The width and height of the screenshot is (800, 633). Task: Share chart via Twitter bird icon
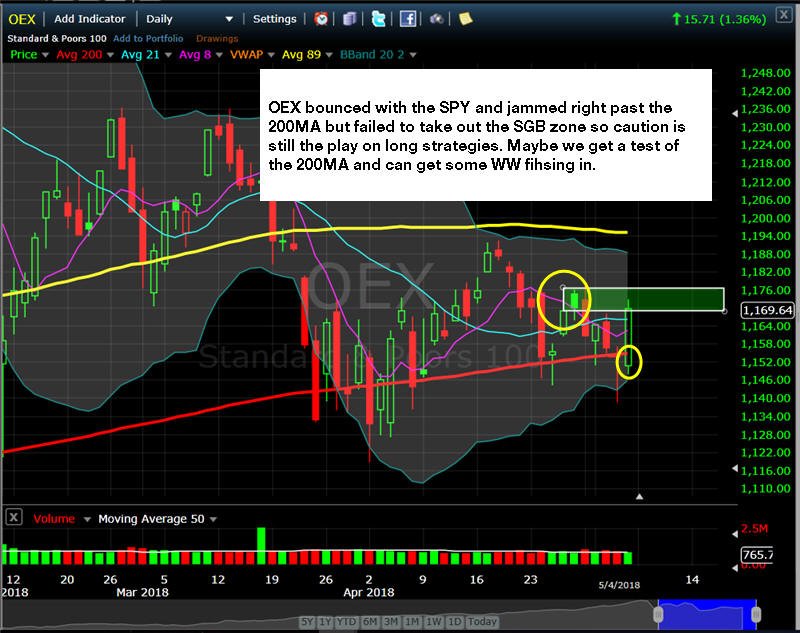point(378,19)
